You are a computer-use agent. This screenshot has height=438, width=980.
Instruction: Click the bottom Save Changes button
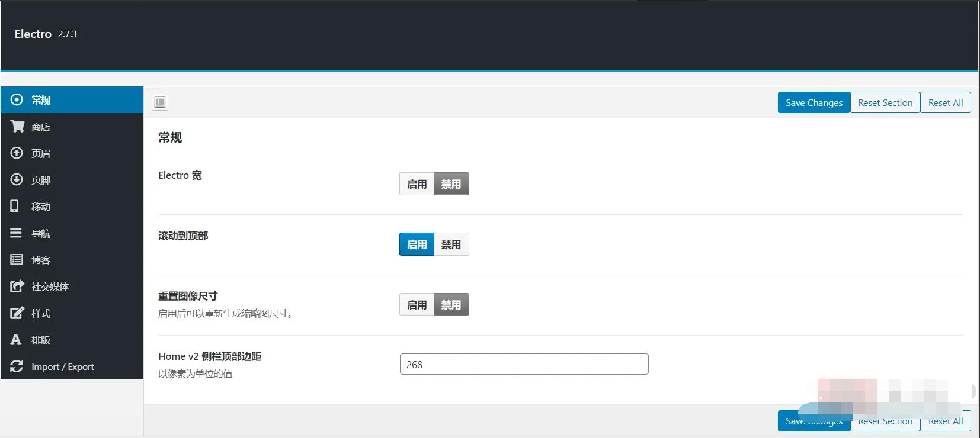[814, 421]
